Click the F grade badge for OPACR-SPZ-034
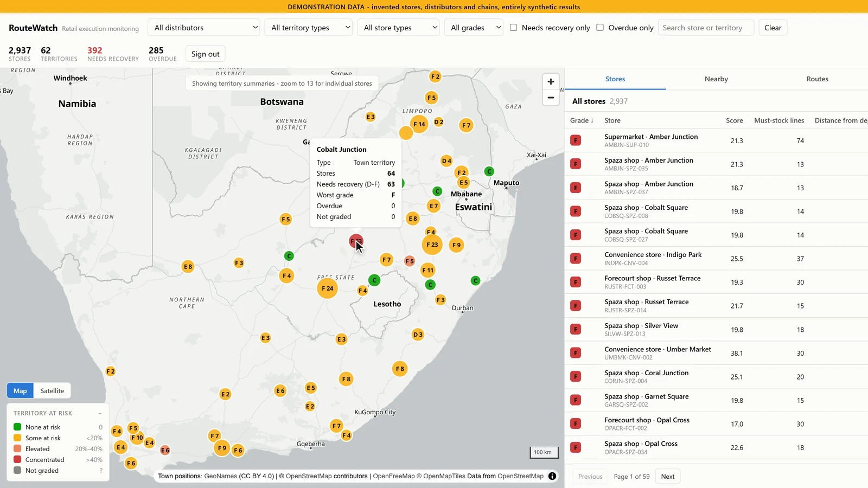The height and width of the screenshot is (488, 868). pyautogui.click(x=576, y=447)
